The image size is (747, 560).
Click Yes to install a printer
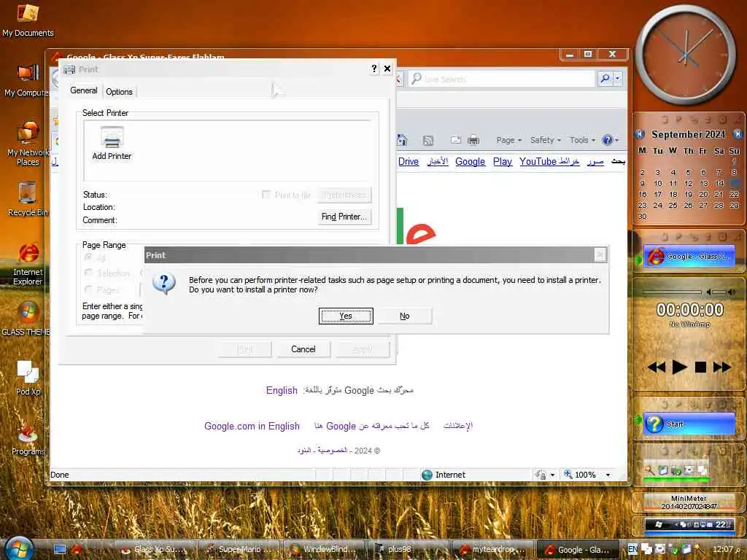[x=345, y=316]
